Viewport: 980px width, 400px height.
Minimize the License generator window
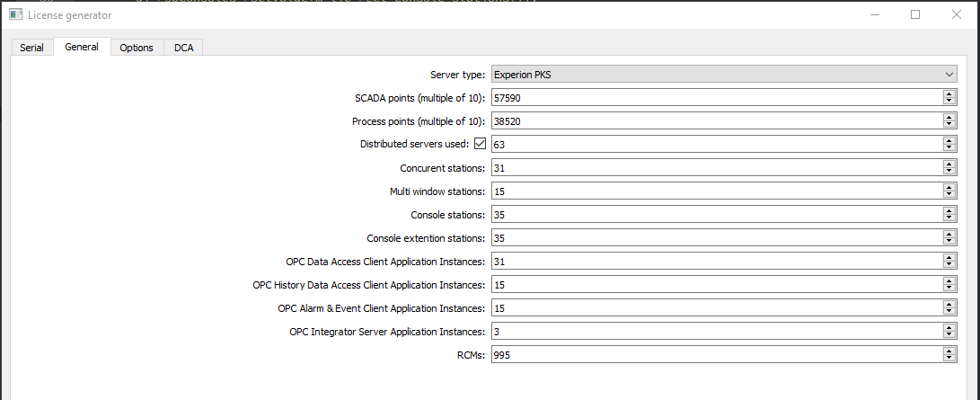tap(875, 14)
